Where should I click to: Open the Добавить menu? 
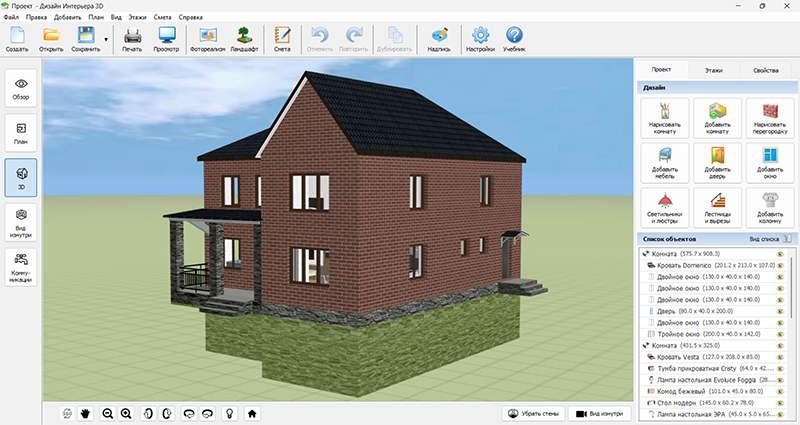tap(67, 17)
